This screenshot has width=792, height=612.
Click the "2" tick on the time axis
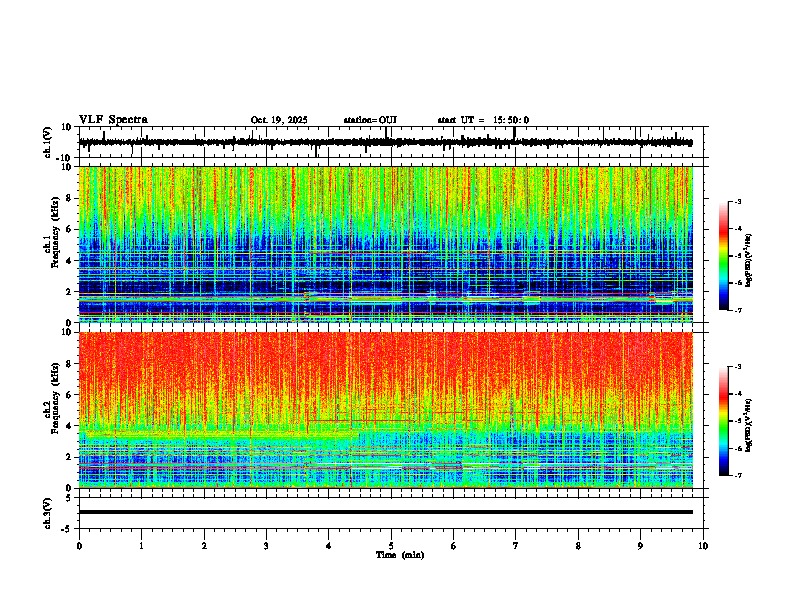[204, 546]
